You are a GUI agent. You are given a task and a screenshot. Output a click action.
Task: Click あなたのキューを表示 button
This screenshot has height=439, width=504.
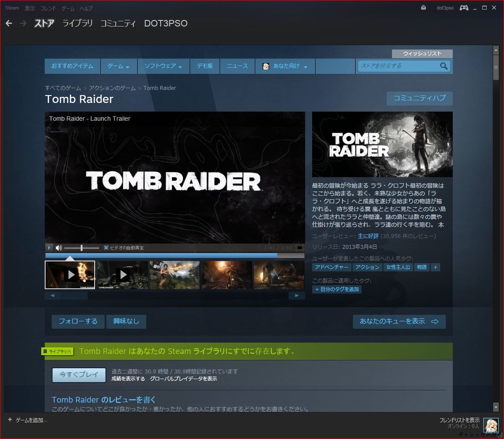pos(399,321)
